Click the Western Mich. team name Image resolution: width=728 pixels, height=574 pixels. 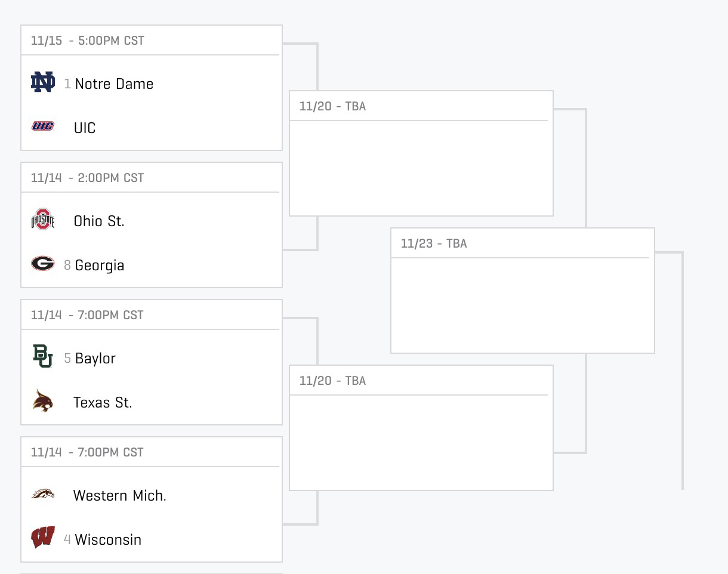pyautogui.click(x=120, y=496)
